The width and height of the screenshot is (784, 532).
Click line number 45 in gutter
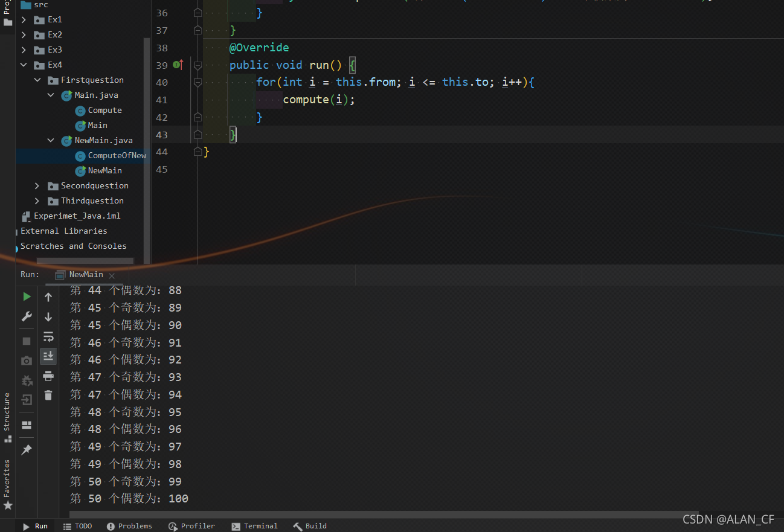161,169
